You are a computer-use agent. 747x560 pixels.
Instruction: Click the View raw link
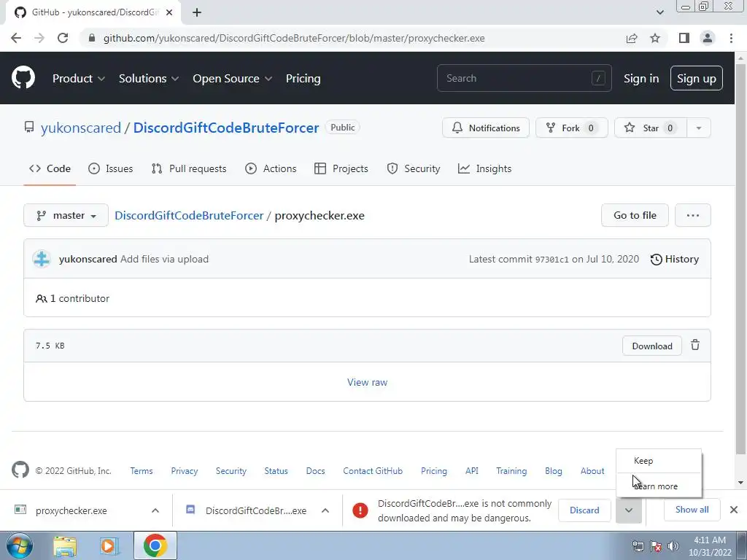[x=368, y=382]
